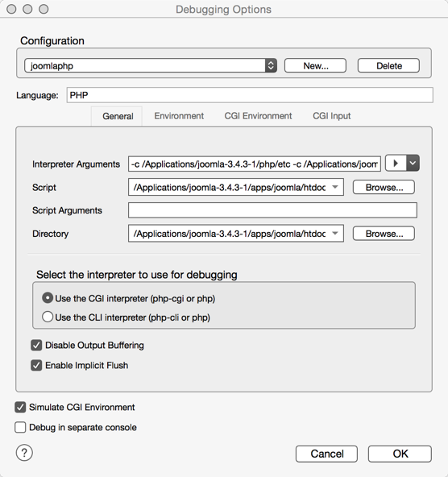Open the joomlaphp configuration selector
The height and width of the screenshot is (477, 448).
coord(151,65)
